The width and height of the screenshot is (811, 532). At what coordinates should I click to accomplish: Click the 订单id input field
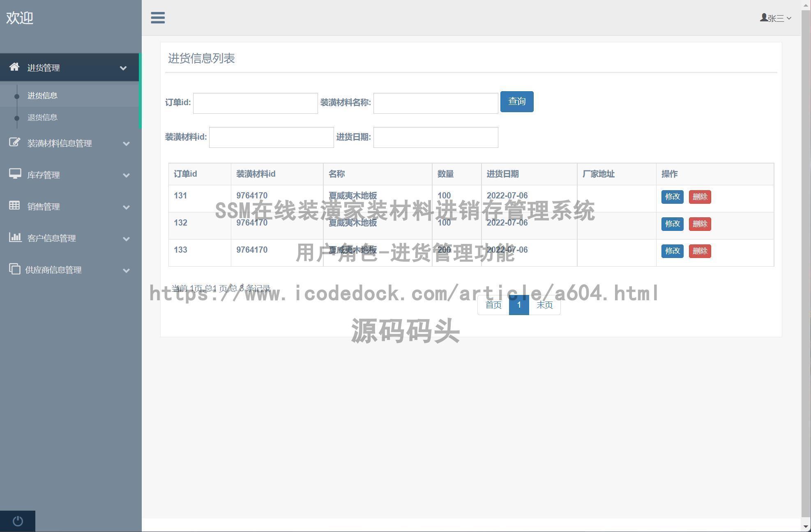(255, 103)
